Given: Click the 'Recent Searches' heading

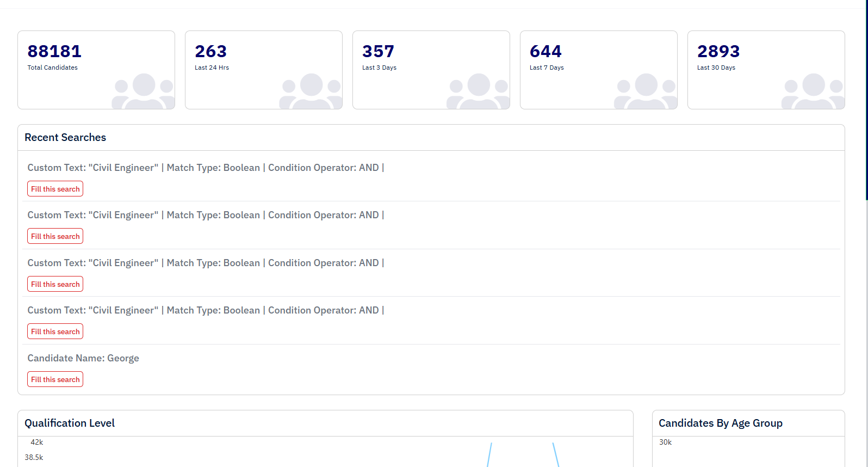Looking at the screenshot, I should tap(65, 138).
